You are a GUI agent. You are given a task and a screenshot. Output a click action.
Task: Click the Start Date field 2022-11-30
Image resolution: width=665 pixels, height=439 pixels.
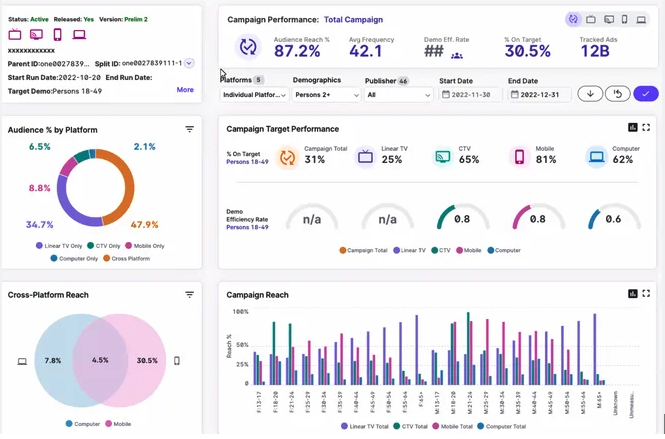pyautogui.click(x=470, y=95)
